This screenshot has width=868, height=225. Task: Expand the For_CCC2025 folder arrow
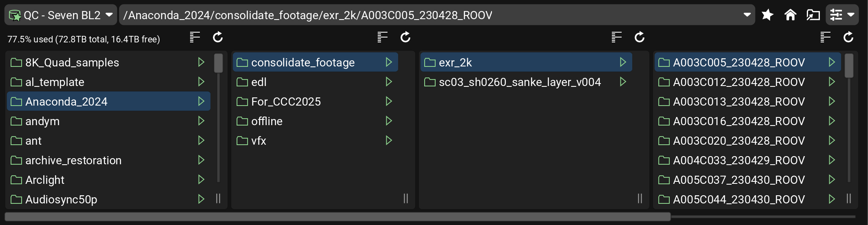pyautogui.click(x=389, y=101)
